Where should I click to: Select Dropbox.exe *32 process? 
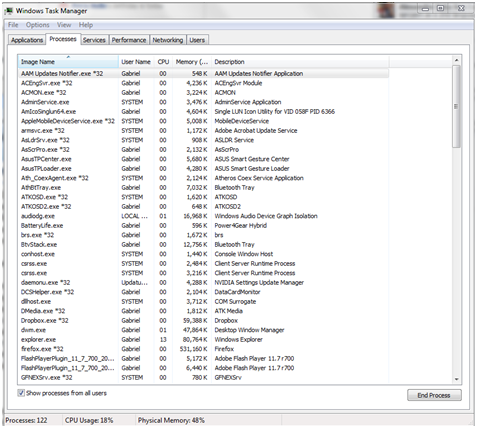click(x=203, y=320)
